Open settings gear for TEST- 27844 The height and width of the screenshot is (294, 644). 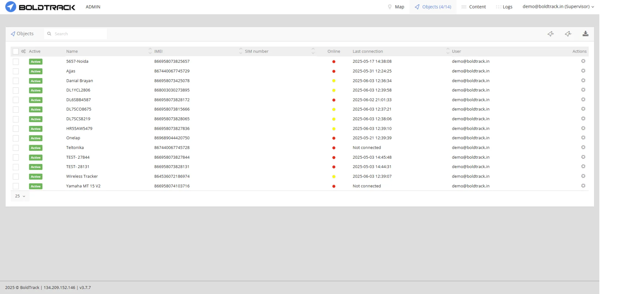pos(583,157)
